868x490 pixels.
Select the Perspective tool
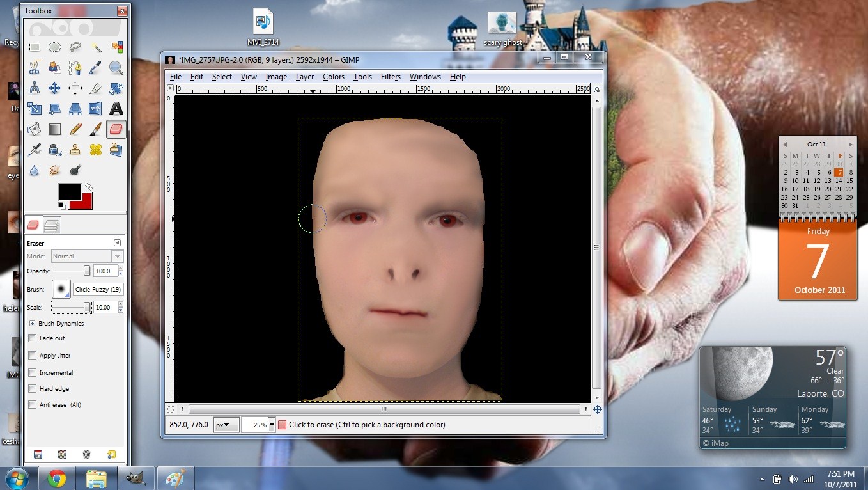(x=75, y=109)
